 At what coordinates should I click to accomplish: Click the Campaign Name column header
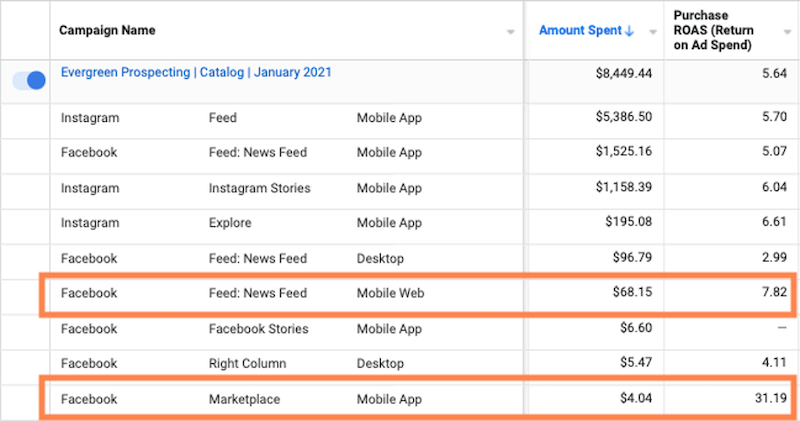point(107,31)
